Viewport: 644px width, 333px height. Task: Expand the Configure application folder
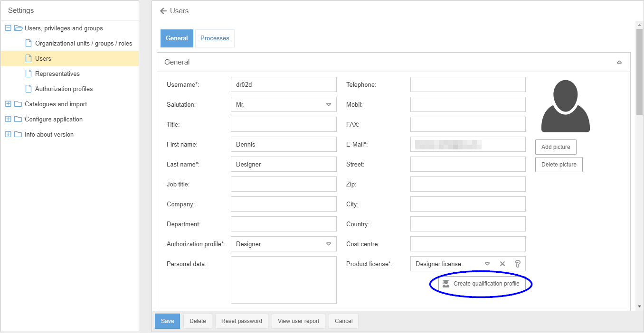tap(8, 119)
